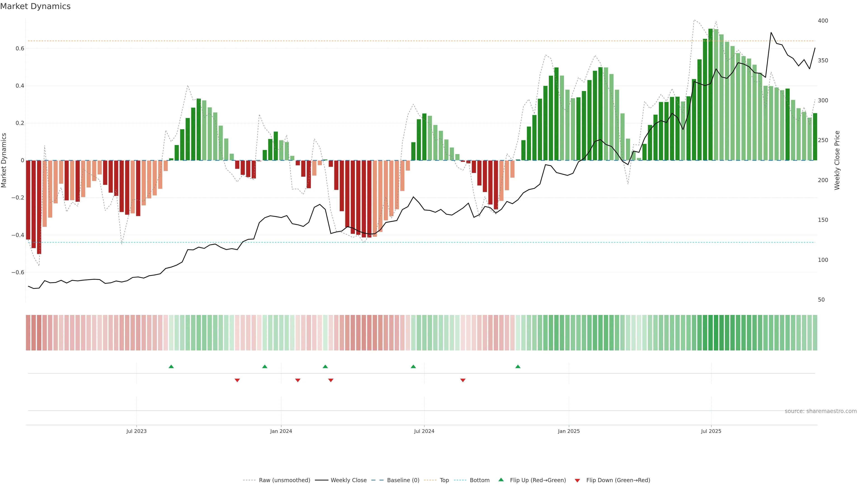Click the green triangle icon in the legend
868x488 pixels.
pos(501,480)
